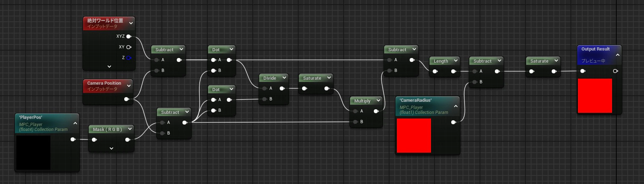The height and width of the screenshot is (184, 644).
Task: Click the Length node input pin
Action: pos(435,71)
